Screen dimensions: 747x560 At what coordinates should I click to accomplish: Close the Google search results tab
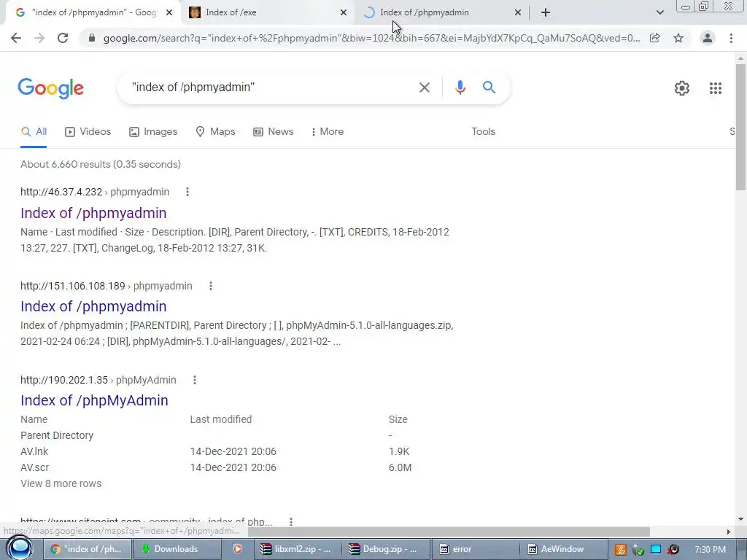(169, 13)
